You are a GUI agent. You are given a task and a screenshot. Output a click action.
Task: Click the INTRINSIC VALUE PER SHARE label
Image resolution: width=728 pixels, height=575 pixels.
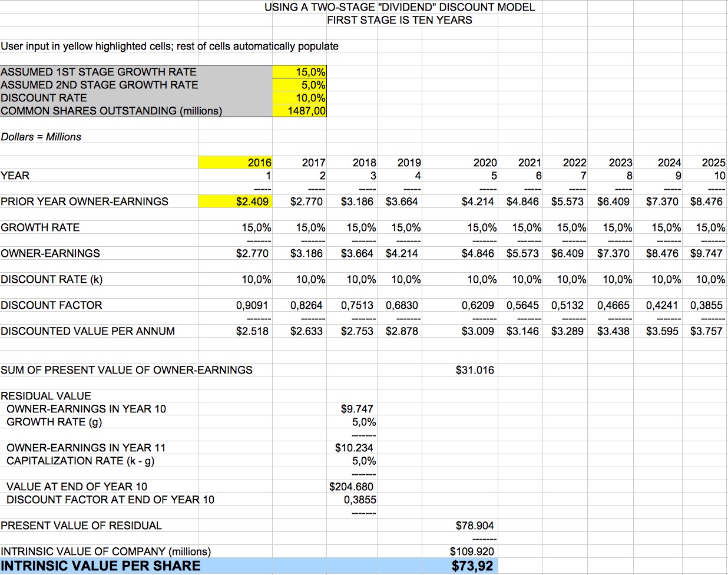pyautogui.click(x=101, y=566)
